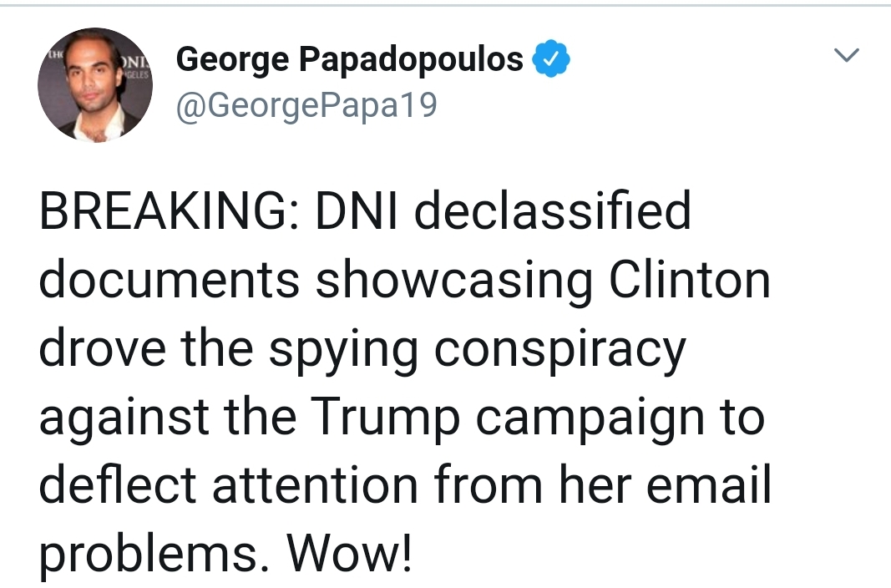Viewport: 891px width, 588px height.
Task: Click the word "Wow!" ending the tweet
Action: point(350,554)
